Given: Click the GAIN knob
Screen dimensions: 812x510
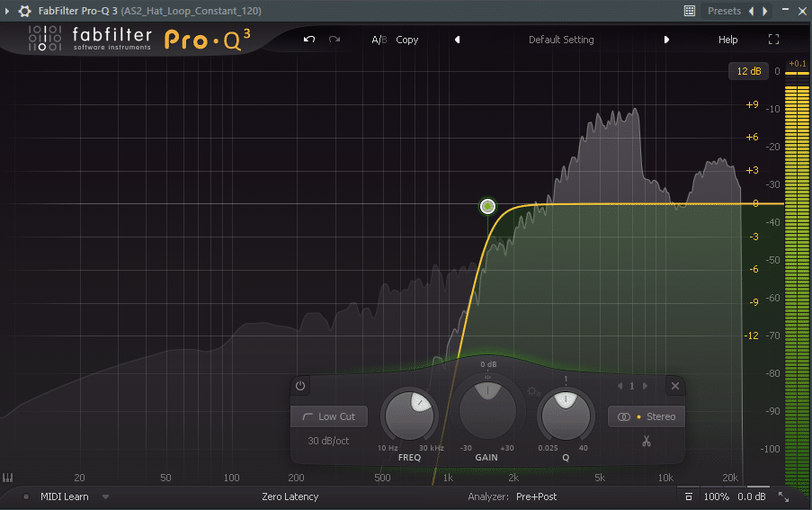Looking at the screenshot, I should click(x=487, y=409).
